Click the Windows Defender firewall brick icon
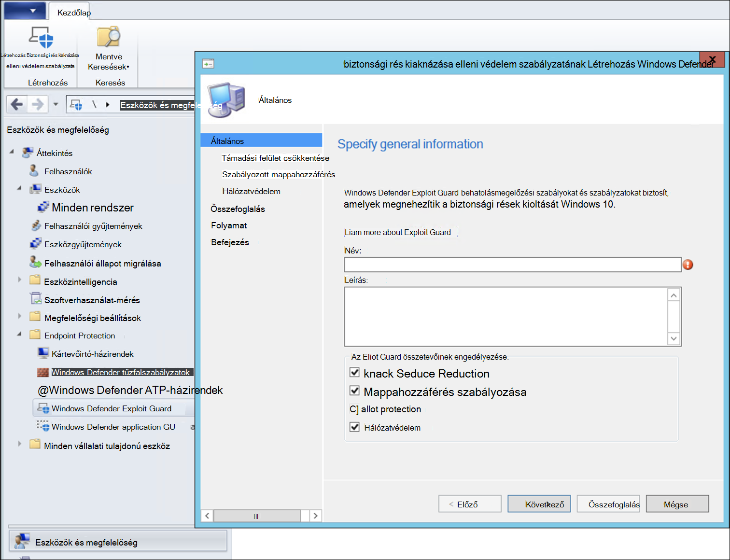 [43, 372]
